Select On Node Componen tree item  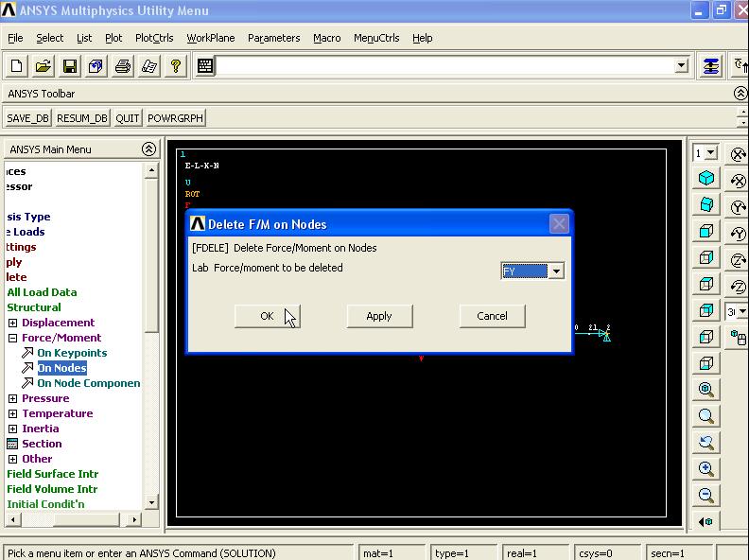(89, 383)
